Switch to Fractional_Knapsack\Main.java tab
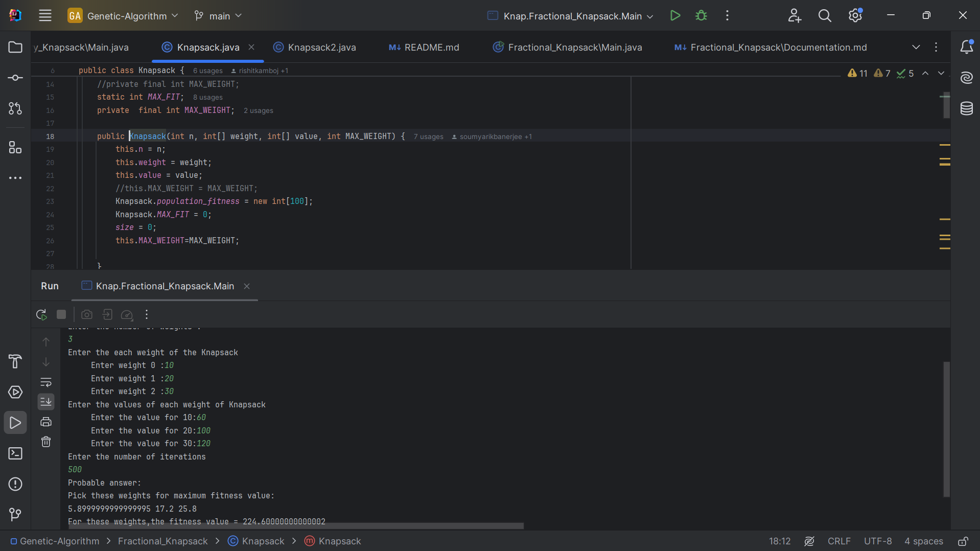 (x=568, y=48)
